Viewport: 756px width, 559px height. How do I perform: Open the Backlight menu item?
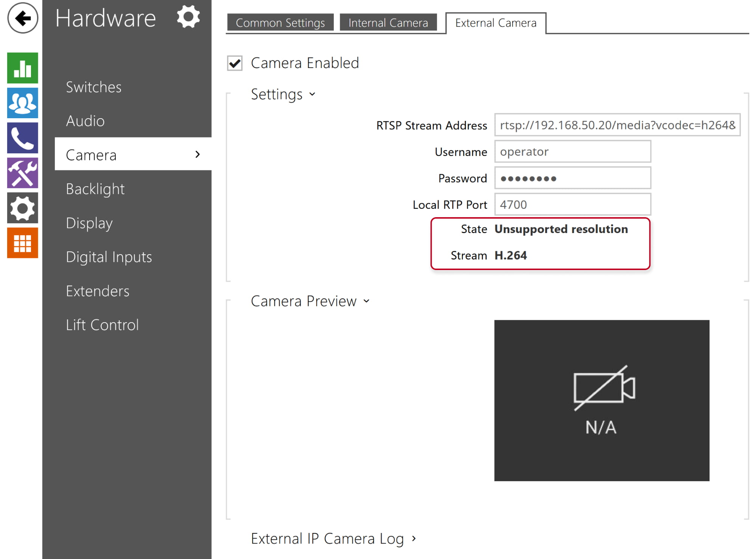pos(95,189)
